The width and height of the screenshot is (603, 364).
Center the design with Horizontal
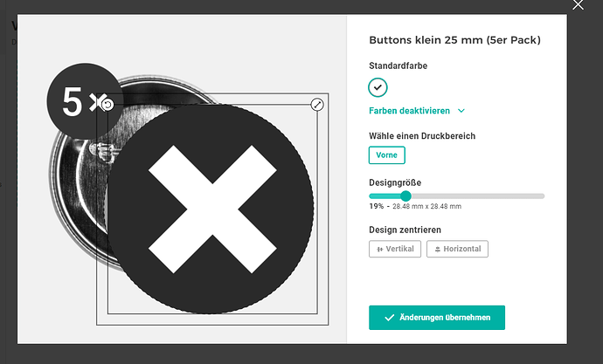[458, 250]
